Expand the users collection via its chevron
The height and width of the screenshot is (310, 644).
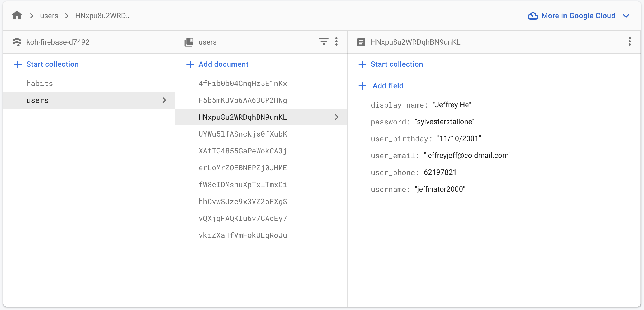click(165, 100)
